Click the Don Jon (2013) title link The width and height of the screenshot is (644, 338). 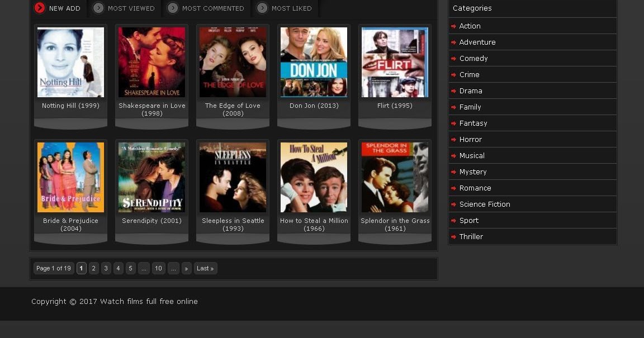(x=314, y=106)
